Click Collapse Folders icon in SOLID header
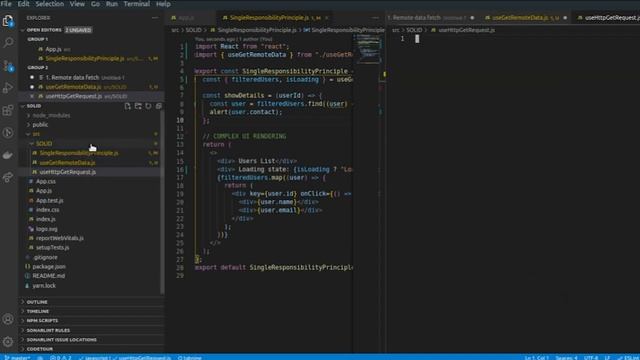The image size is (640, 360). click(x=159, y=106)
